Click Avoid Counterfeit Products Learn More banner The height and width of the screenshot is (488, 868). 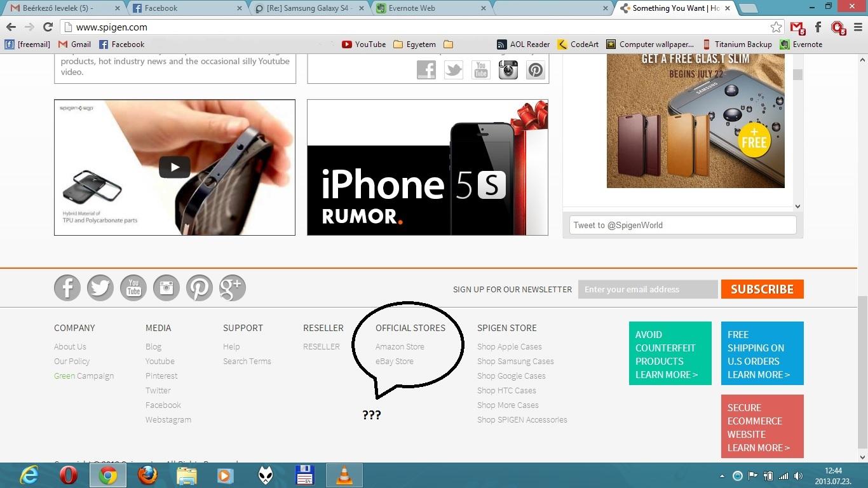pos(670,353)
